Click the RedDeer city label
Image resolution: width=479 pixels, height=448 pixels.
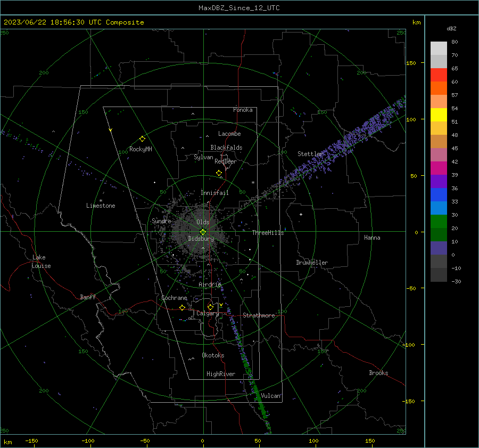coord(226,161)
